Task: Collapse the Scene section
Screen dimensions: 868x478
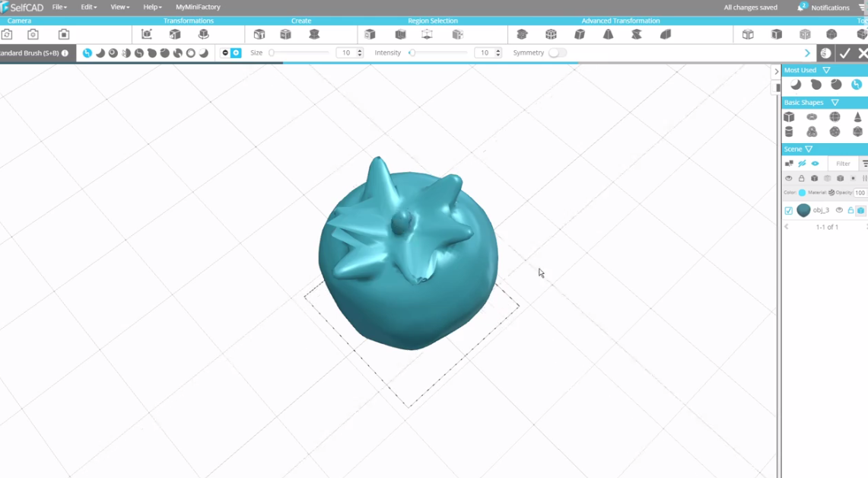Action: [809, 149]
